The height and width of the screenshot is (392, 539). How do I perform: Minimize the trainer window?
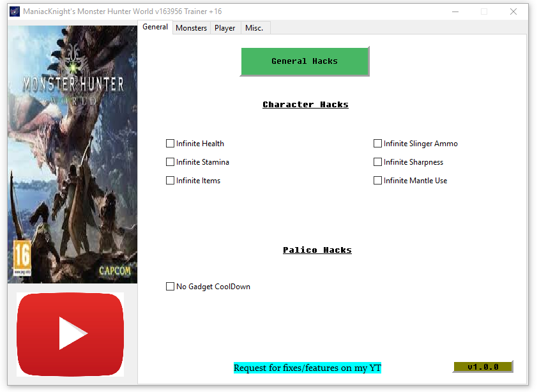[x=455, y=11]
